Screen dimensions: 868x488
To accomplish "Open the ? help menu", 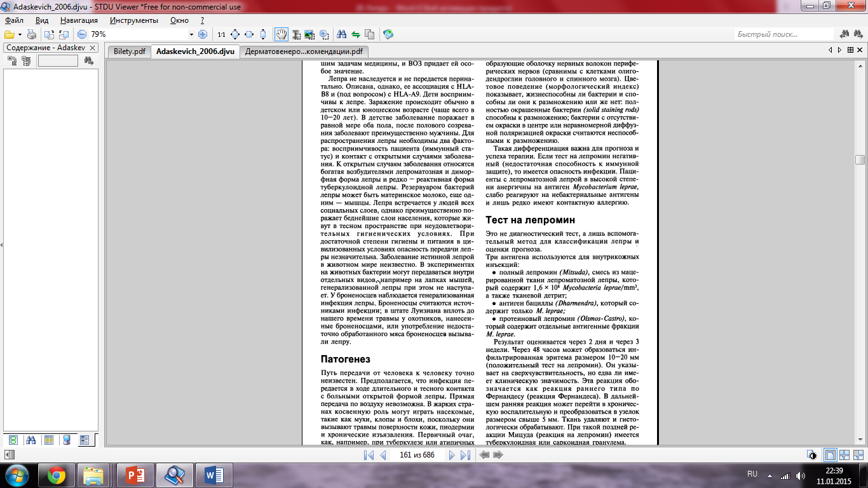I will pyautogui.click(x=202, y=20).
